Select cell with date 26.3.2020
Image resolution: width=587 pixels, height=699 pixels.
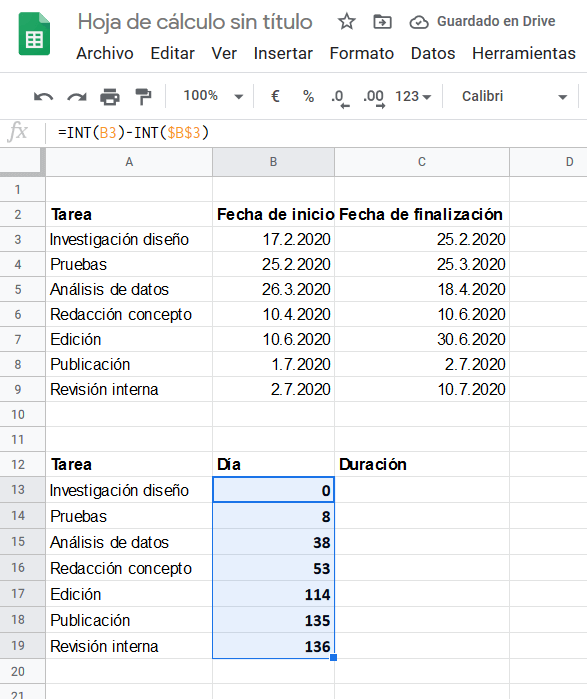[x=273, y=289]
